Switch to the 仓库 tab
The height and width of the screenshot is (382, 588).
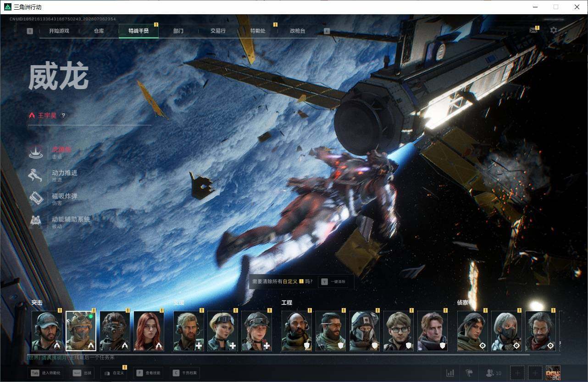click(x=99, y=31)
